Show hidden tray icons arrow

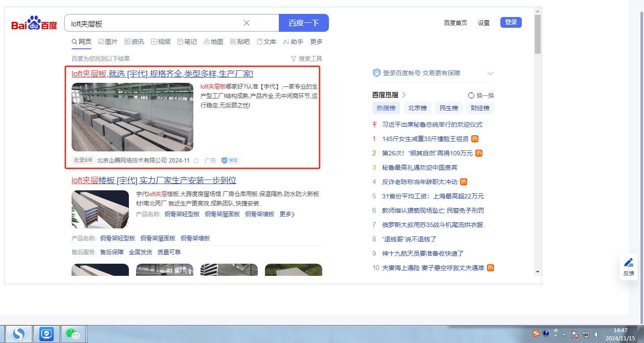coord(565,334)
